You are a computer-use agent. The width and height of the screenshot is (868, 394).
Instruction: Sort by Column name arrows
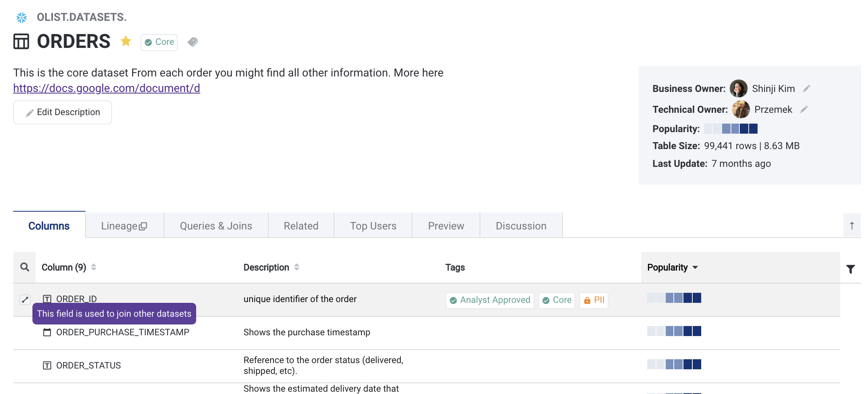tap(93, 267)
